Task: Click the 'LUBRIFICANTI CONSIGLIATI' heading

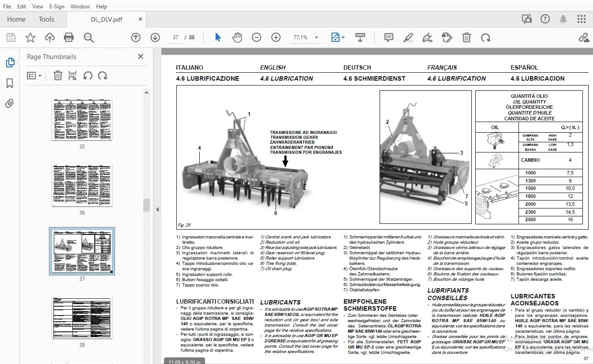Action: point(215,301)
